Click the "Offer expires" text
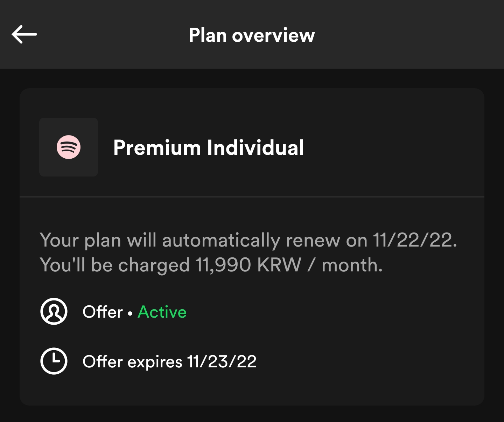This screenshot has width=504, height=422. [x=132, y=361]
